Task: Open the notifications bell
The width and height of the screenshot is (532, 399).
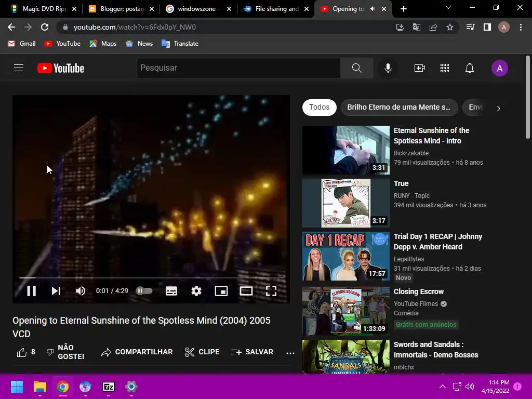Action: (x=470, y=68)
